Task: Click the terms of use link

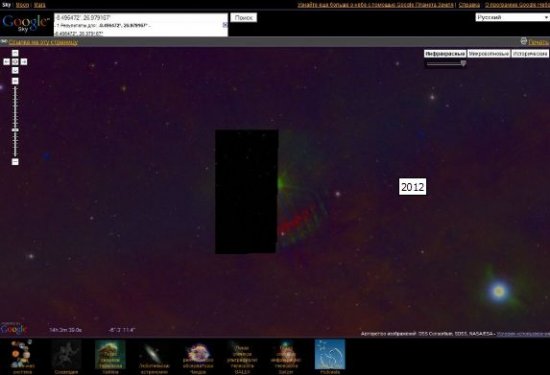Action: coord(523,334)
